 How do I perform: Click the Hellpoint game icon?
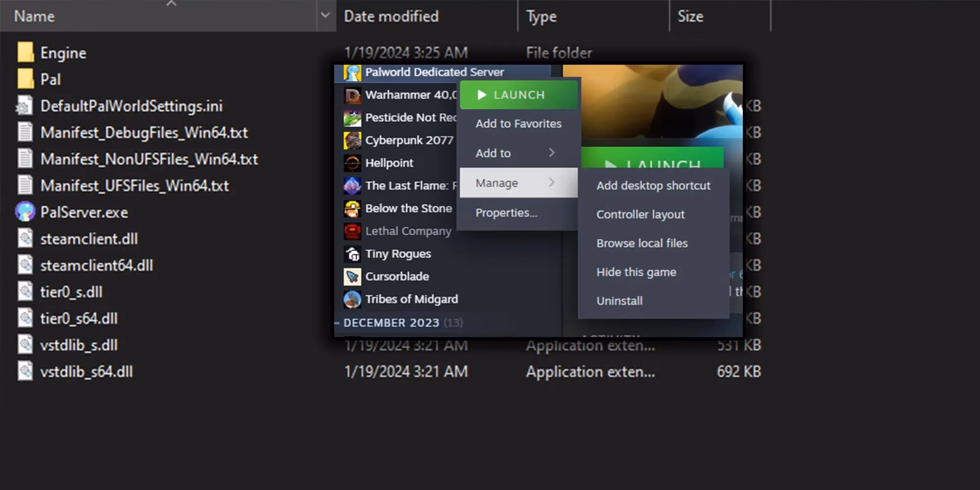(x=352, y=163)
